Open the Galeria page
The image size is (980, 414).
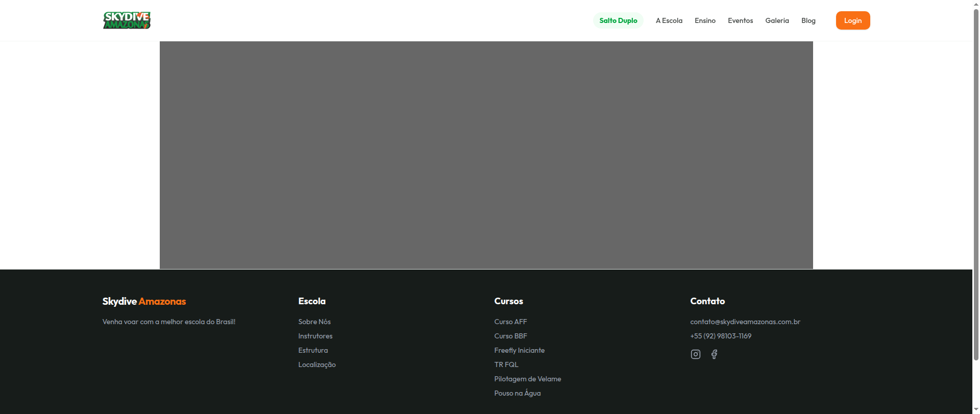[x=777, y=20]
